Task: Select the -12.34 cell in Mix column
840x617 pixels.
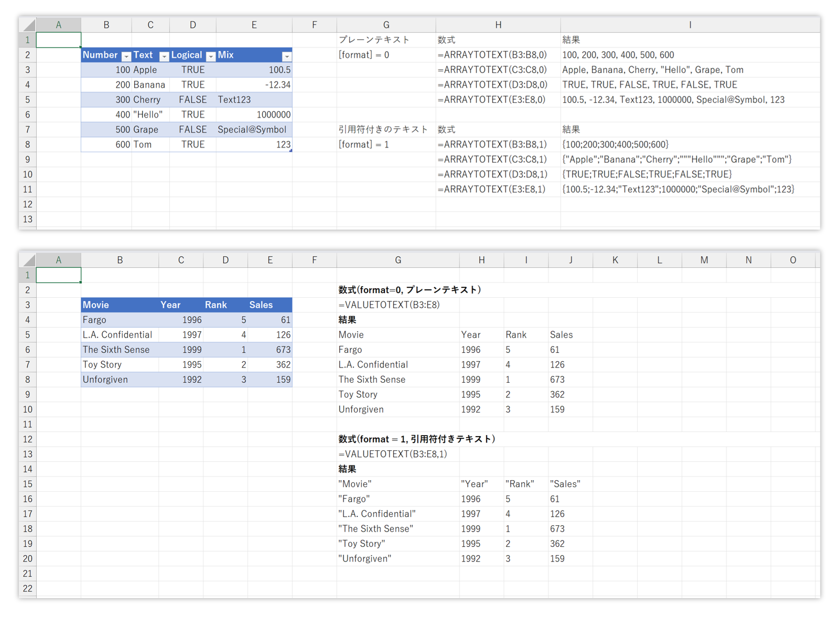Action: point(254,84)
